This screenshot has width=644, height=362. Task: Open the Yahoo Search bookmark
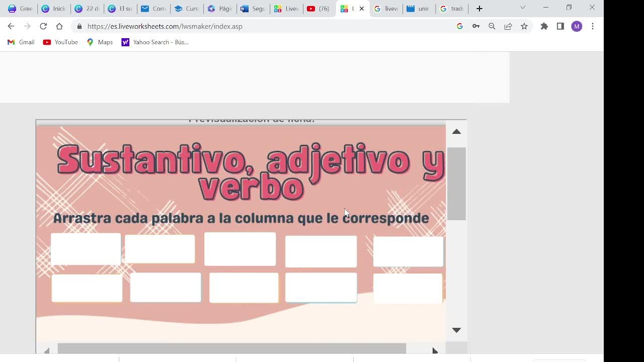[x=155, y=42]
